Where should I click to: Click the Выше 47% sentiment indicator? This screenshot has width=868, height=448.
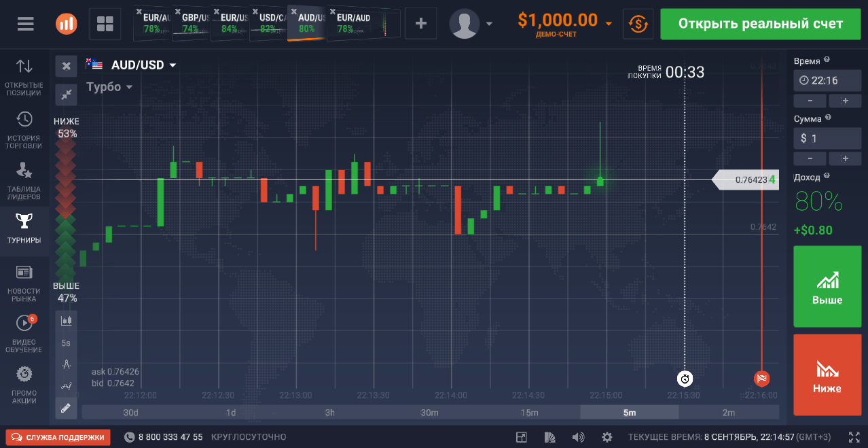(x=66, y=292)
